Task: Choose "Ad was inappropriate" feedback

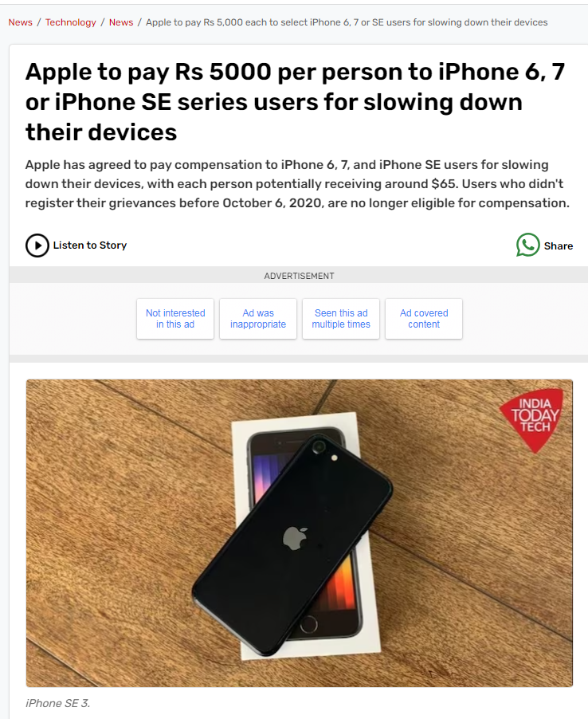Action: tap(258, 319)
